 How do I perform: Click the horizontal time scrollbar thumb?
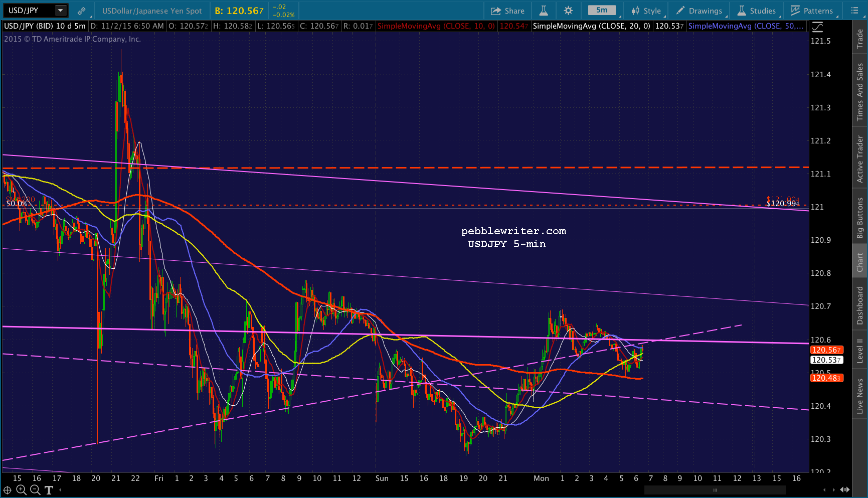tap(715, 490)
